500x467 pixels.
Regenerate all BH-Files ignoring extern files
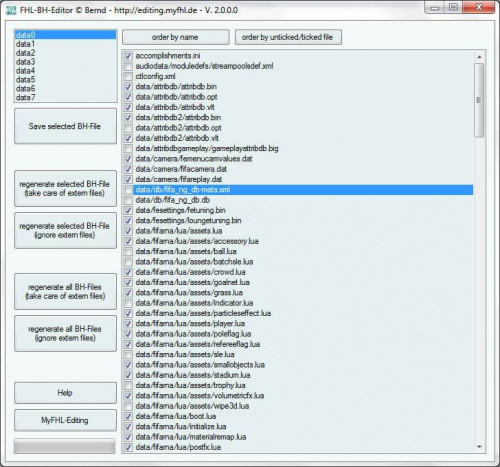pyautogui.click(x=65, y=333)
